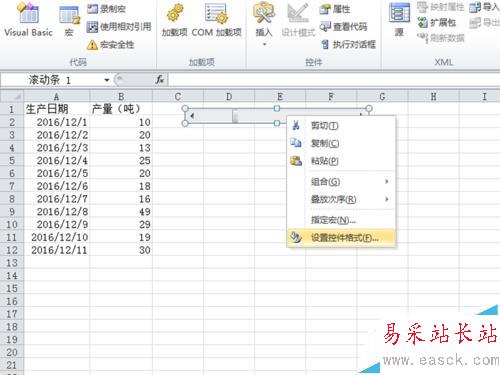The image size is (500, 375).
Task: Click Refresh Data (刷新数据)
Action: pos(441,38)
